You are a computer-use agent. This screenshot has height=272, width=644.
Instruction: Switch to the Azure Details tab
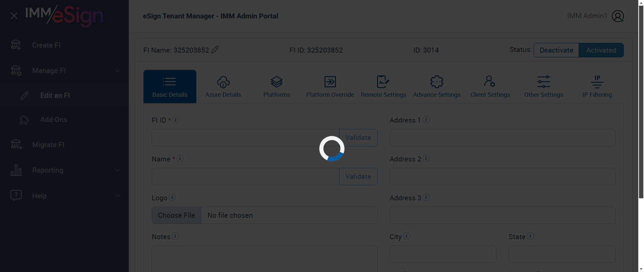(x=223, y=86)
